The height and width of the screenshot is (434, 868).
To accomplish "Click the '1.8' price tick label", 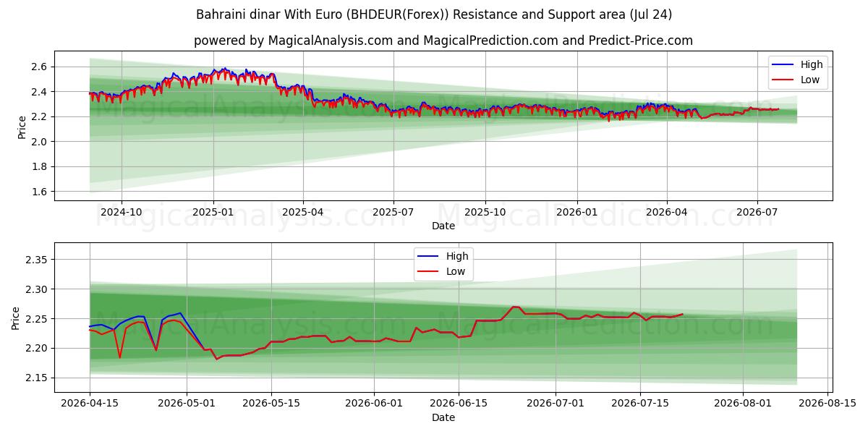I will (40, 166).
